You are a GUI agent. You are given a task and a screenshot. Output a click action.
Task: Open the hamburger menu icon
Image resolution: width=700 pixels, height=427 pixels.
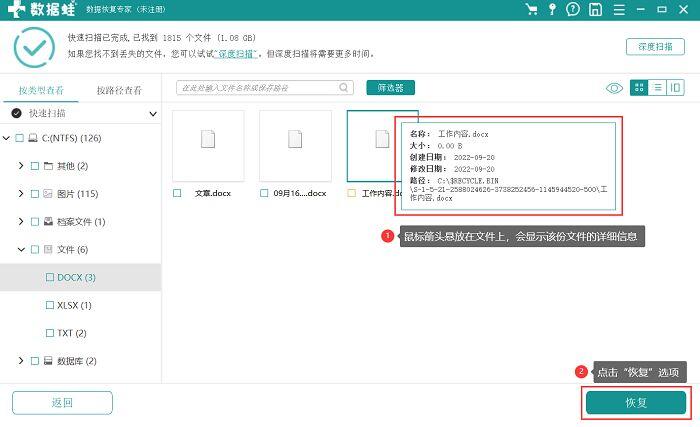619,9
